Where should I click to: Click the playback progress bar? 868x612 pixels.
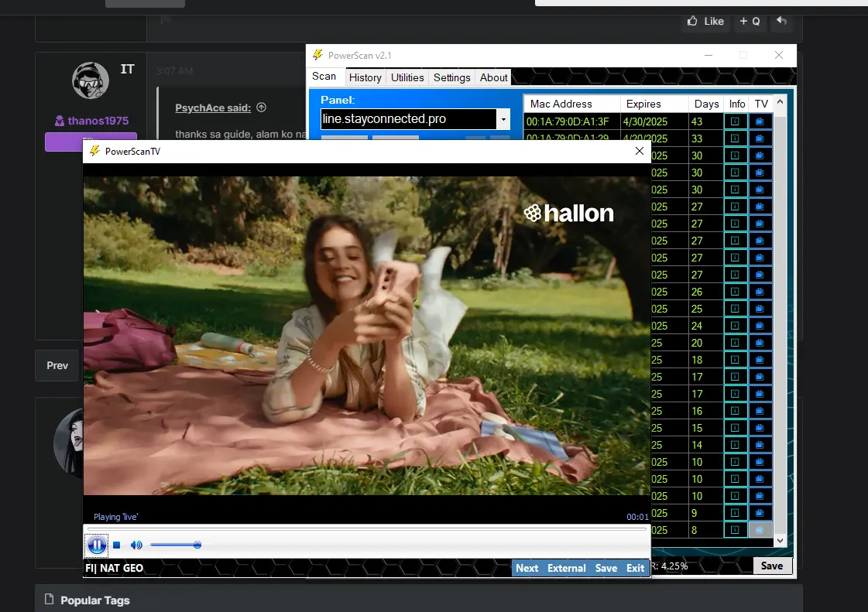[x=366, y=529]
